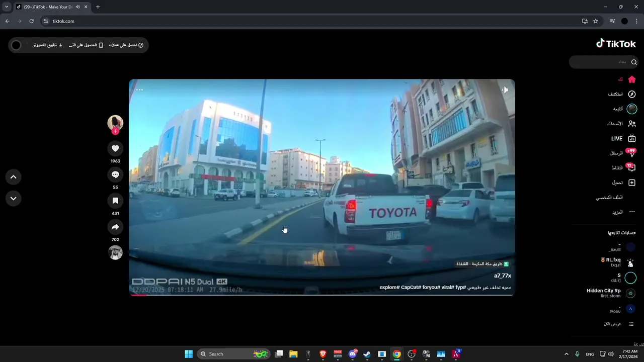Open the Brave browser taskbar icon
Image resolution: width=644 pixels, height=362 pixels.
click(323, 354)
